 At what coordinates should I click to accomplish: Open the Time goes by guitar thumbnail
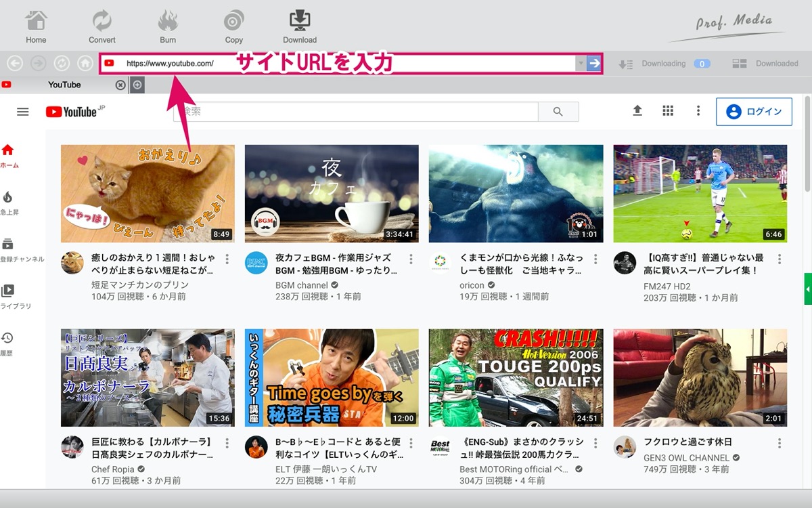coord(332,378)
